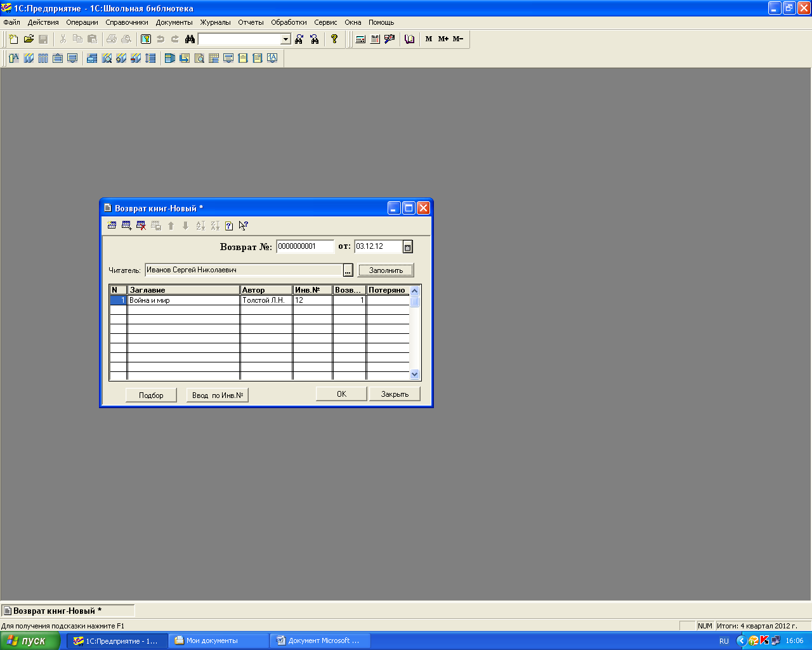Click the Cut scissors icon
The height and width of the screenshot is (650, 812).
(x=63, y=39)
